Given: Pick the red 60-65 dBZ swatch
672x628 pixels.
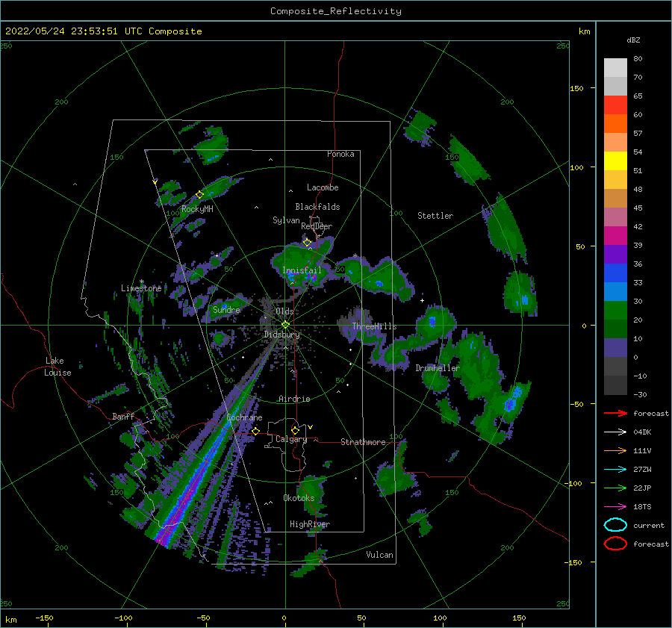Looking at the screenshot, I should click(615, 105).
